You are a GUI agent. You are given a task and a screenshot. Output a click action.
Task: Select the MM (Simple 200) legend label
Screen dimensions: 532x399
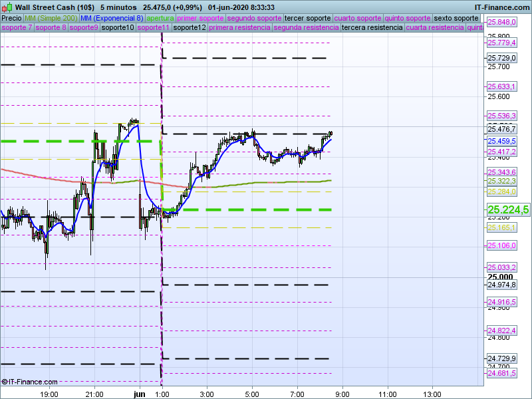(x=51, y=19)
